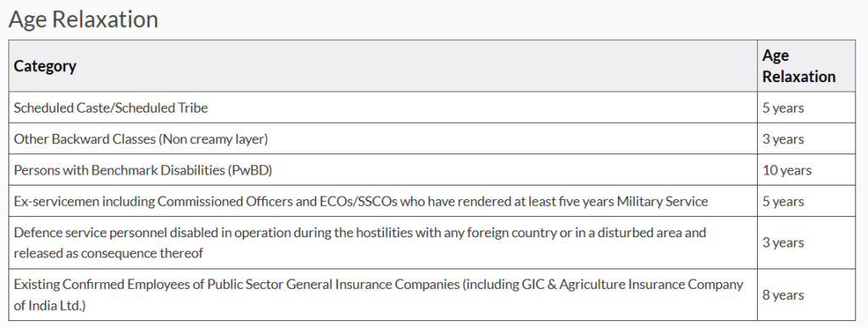Select Other Backward Classes (Non creamy layer) text
Image resolution: width=868 pixels, height=327 pixels.
click(x=141, y=139)
